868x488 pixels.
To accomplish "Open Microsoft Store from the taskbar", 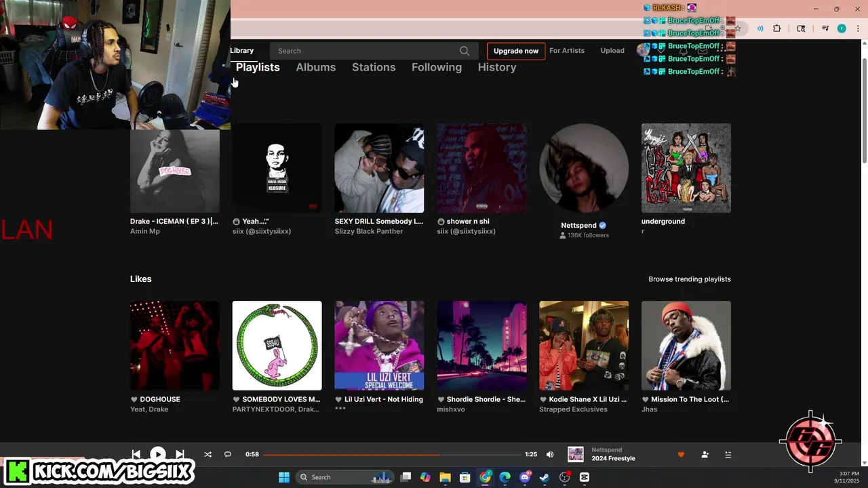I will pos(465,477).
